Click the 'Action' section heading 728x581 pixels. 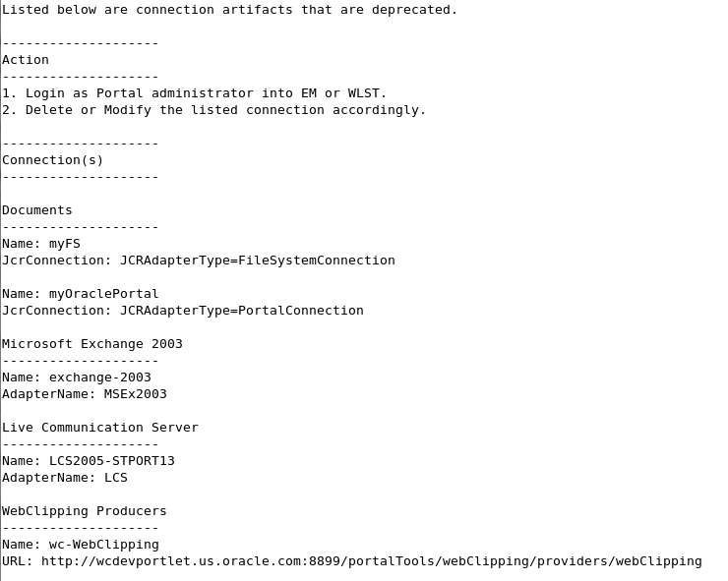click(x=26, y=60)
